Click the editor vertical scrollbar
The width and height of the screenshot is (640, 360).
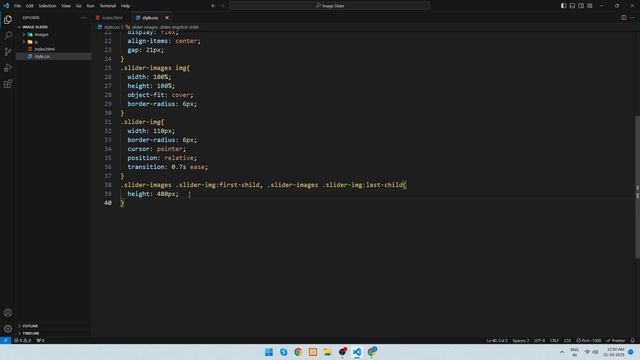[637, 187]
